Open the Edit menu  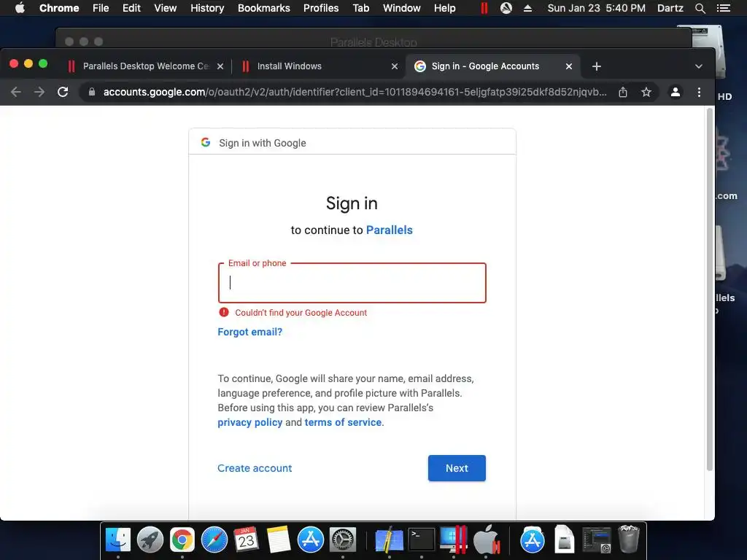[x=131, y=8]
